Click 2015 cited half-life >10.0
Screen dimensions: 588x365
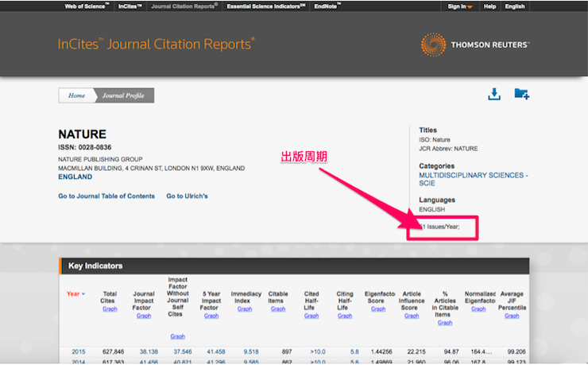click(318, 351)
